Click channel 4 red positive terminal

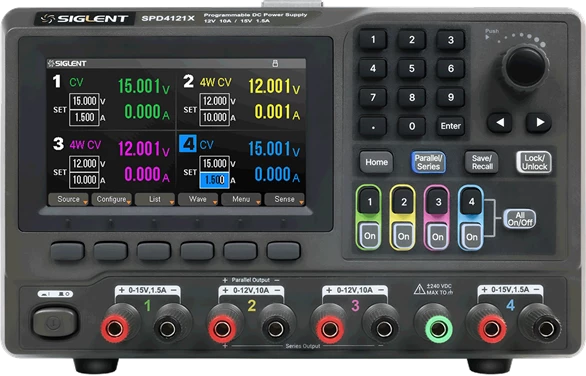point(493,329)
